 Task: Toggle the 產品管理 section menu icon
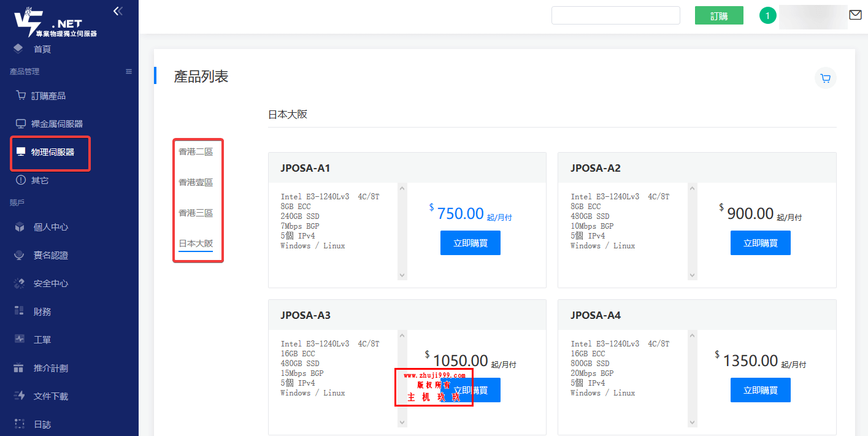click(129, 72)
